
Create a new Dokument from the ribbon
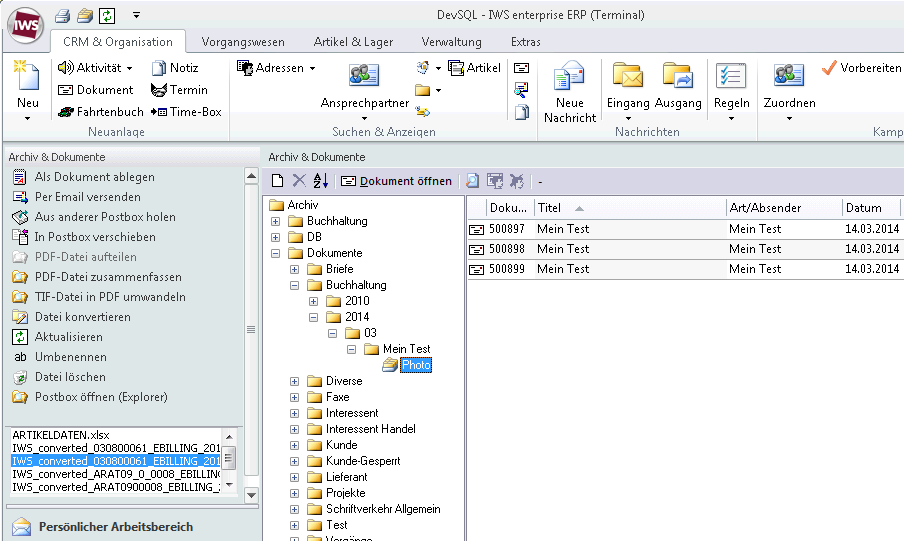click(x=96, y=90)
